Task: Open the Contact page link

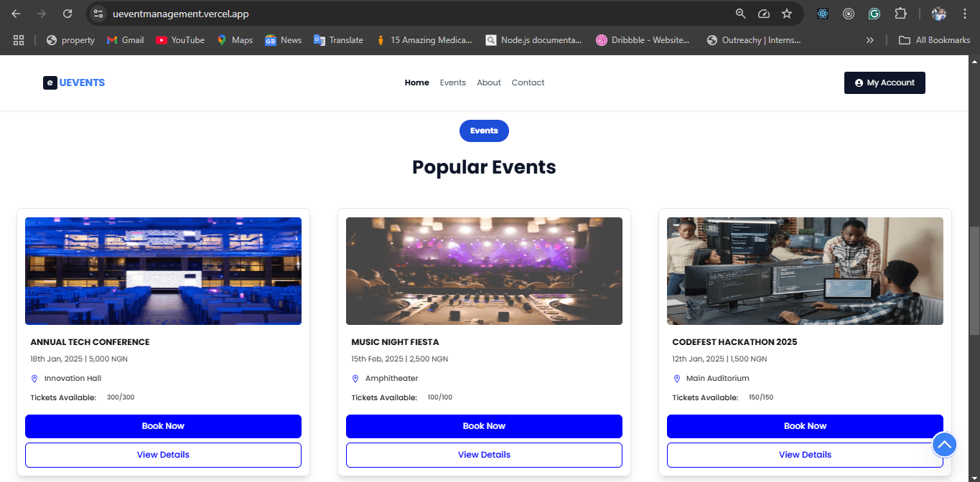Action: [x=528, y=82]
